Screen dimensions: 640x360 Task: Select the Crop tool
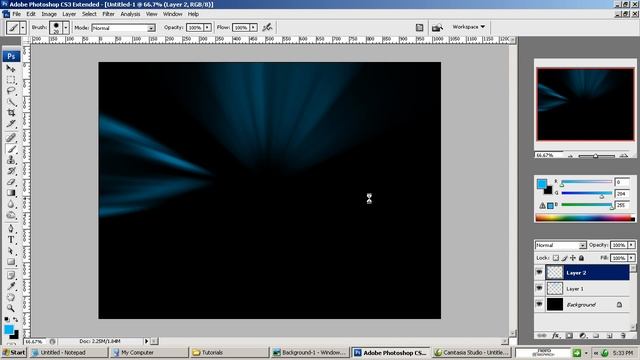click(11, 113)
